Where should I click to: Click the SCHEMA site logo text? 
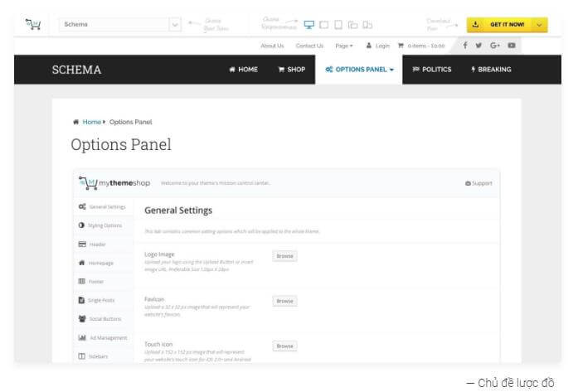click(76, 70)
